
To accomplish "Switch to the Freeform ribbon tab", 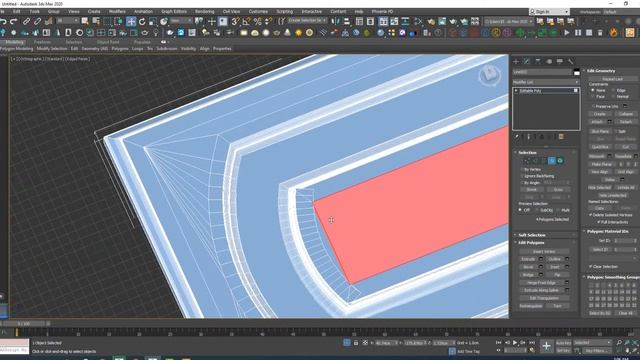I will click(x=42, y=42).
